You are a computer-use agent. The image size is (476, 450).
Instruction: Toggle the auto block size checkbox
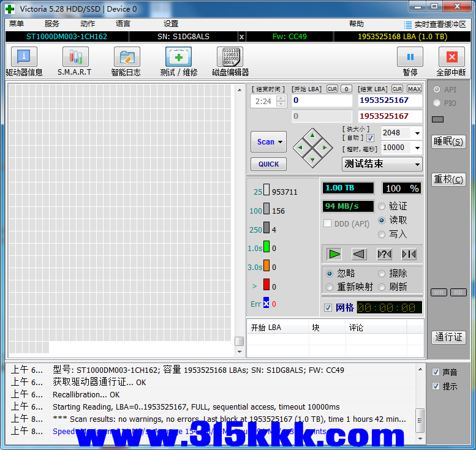click(x=370, y=138)
